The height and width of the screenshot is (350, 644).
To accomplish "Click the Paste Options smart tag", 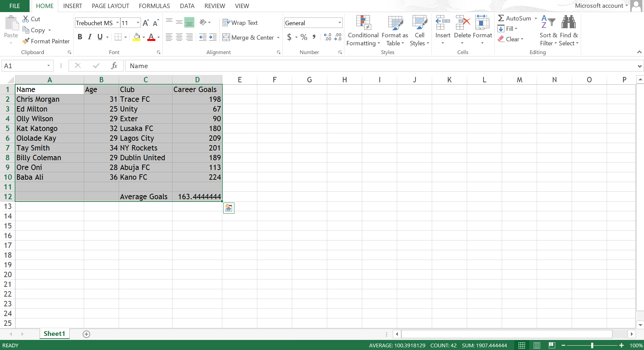I will (x=229, y=208).
